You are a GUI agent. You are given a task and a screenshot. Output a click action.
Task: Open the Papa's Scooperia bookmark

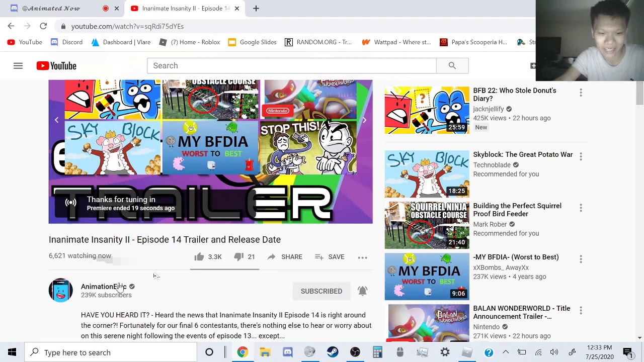pyautogui.click(x=473, y=42)
